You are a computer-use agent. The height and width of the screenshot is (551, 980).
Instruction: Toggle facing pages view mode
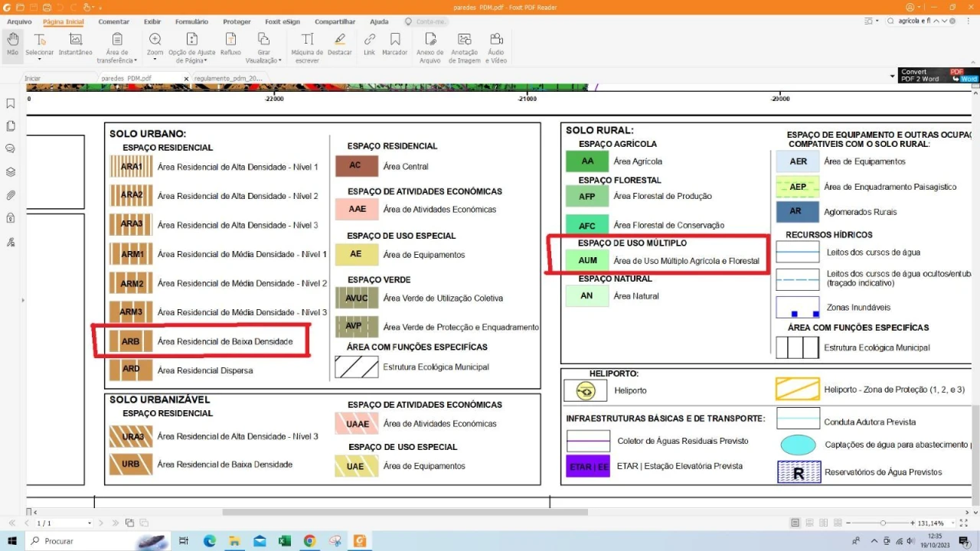[824, 523]
